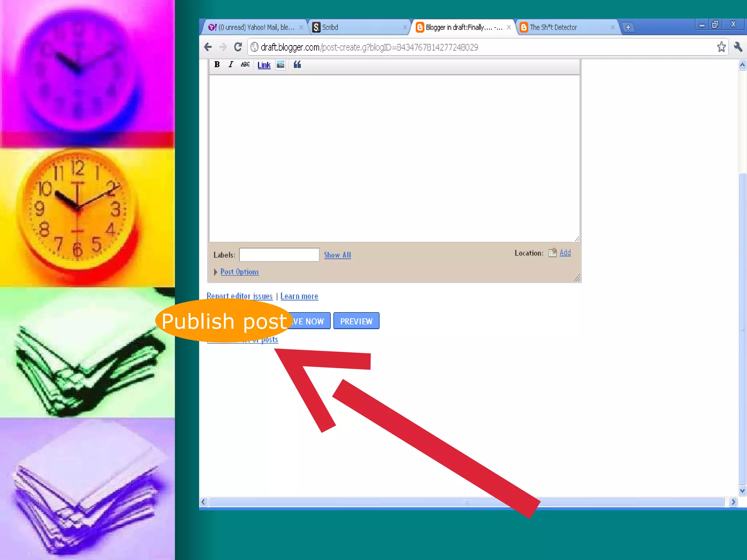Image resolution: width=747 pixels, height=560 pixels.
Task: Click the location map icon beside Add
Action: coord(552,253)
